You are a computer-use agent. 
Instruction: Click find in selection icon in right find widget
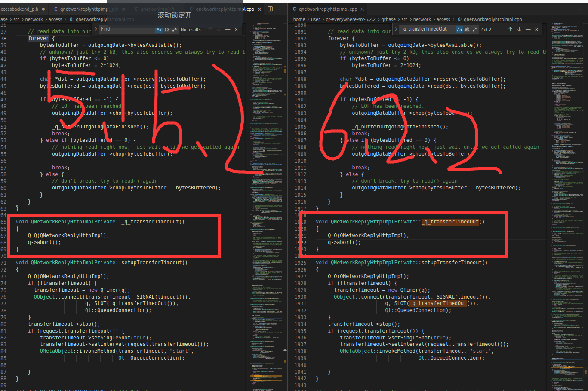[527, 29]
